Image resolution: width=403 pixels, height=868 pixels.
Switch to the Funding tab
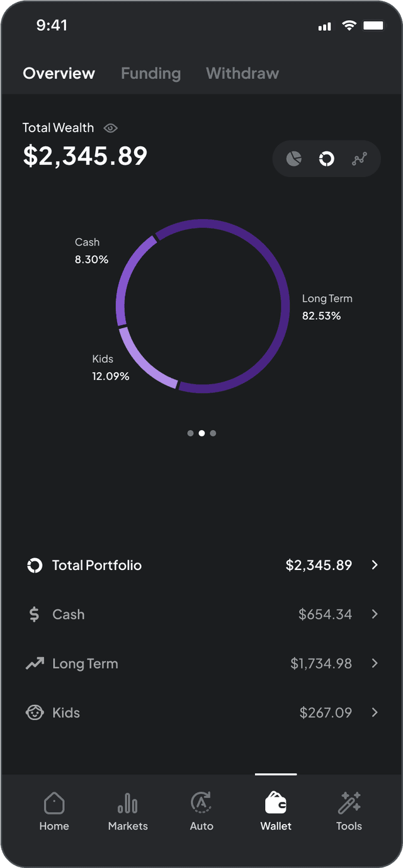(150, 73)
